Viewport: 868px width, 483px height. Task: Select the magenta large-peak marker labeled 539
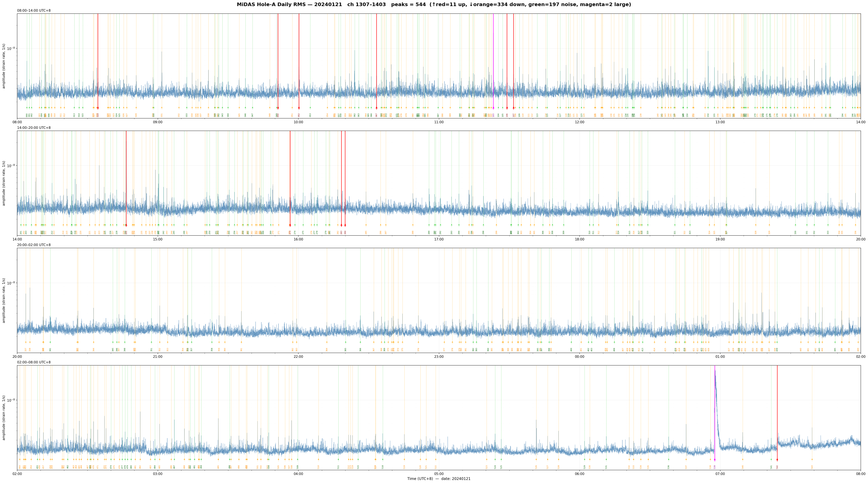[714, 459]
